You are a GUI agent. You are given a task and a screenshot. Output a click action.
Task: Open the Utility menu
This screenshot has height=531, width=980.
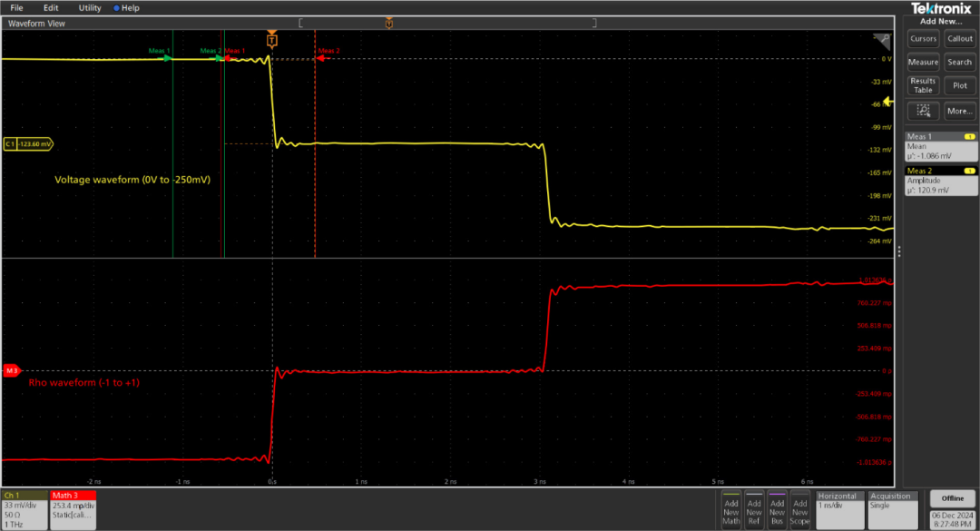[89, 7]
